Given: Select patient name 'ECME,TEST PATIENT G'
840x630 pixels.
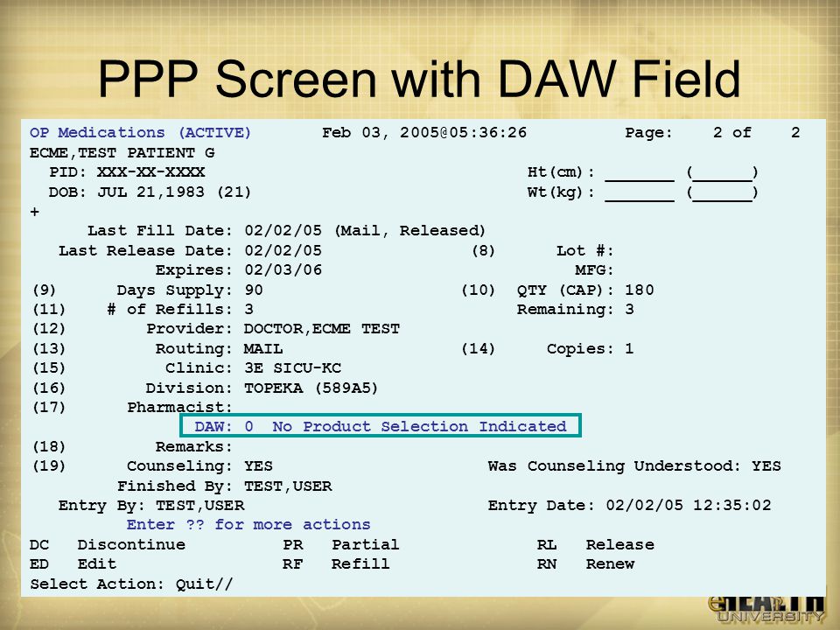Looking at the screenshot, I should pos(122,152).
